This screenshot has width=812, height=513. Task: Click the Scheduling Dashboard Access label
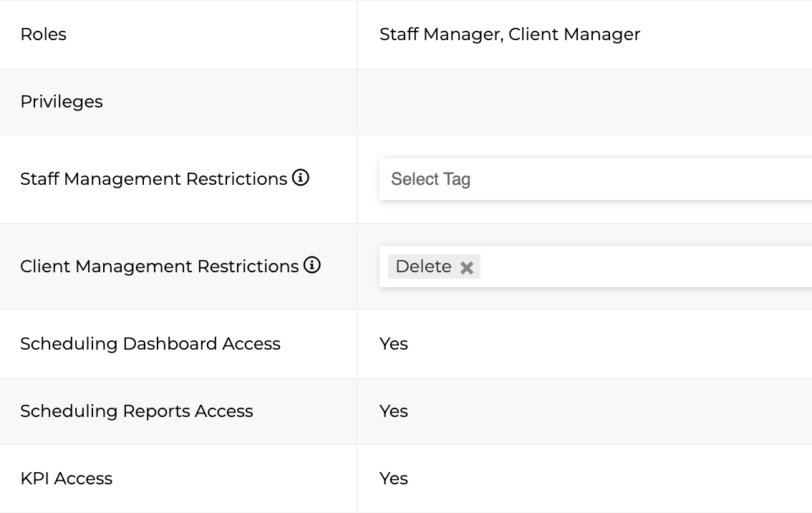coord(150,344)
